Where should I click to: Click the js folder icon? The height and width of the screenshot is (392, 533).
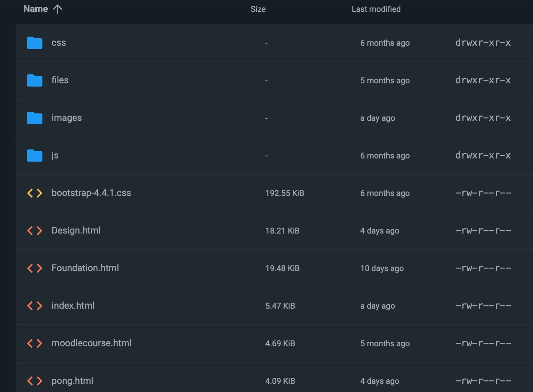coord(34,156)
